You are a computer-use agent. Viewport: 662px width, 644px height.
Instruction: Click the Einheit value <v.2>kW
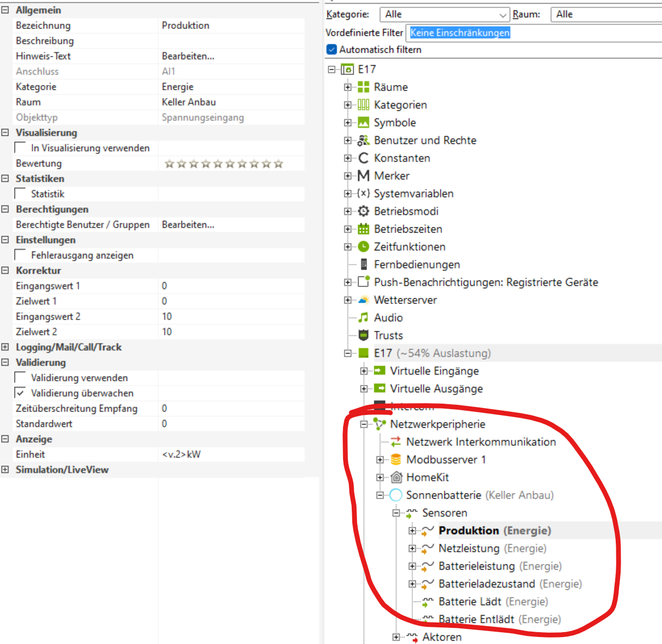pyautogui.click(x=231, y=454)
